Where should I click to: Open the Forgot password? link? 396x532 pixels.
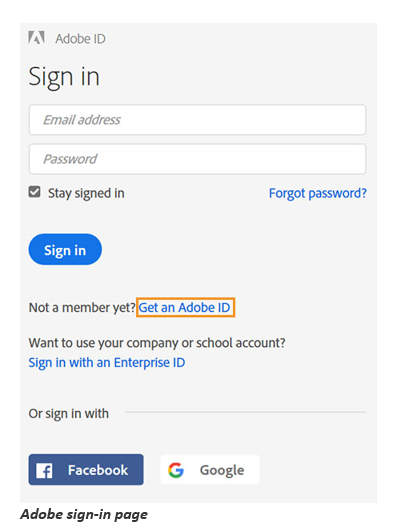click(x=318, y=193)
